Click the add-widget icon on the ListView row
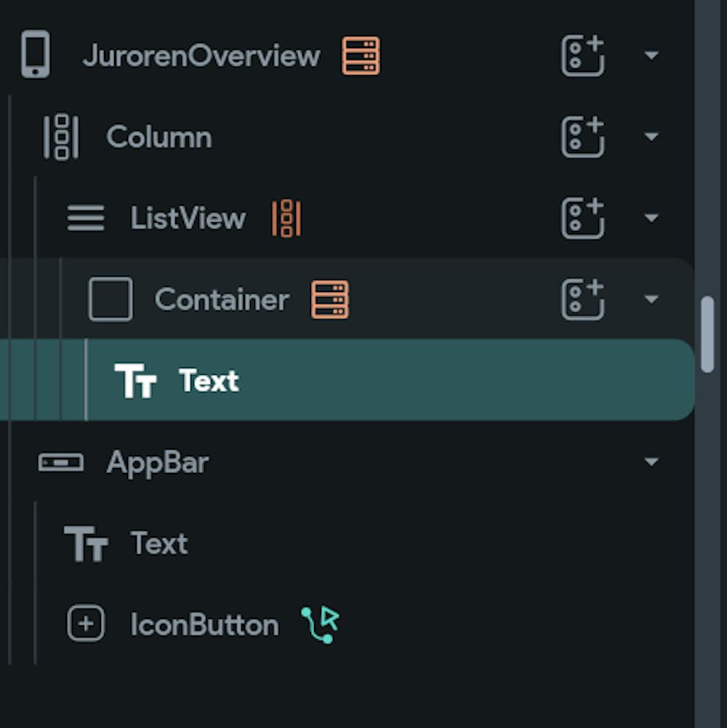Screen dimensions: 727x728 click(x=582, y=218)
